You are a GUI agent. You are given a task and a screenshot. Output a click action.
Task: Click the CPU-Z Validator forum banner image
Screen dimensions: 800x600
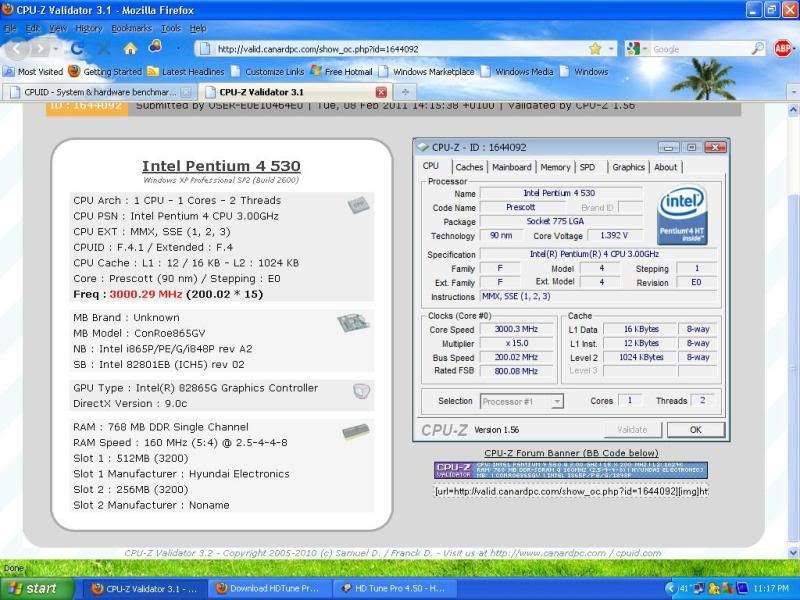570,470
